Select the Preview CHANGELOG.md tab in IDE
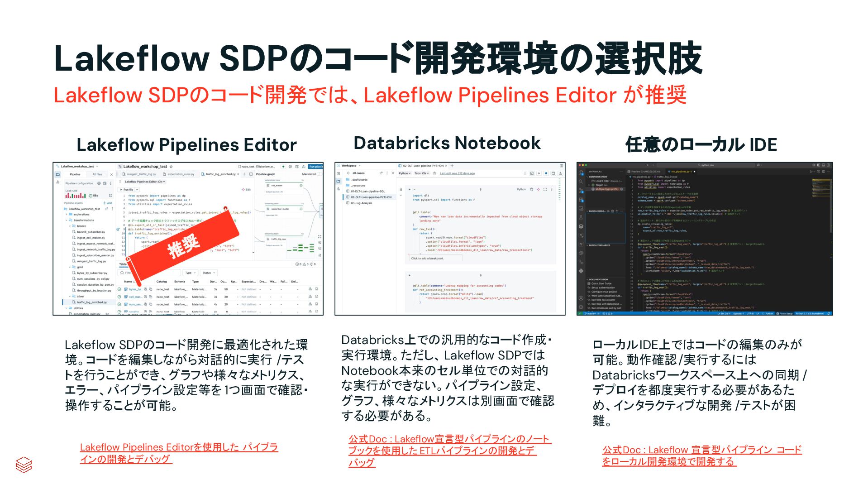Image resolution: width=868 pixels, height=489 pixels. pyautogui.click(x=645, y=172)
